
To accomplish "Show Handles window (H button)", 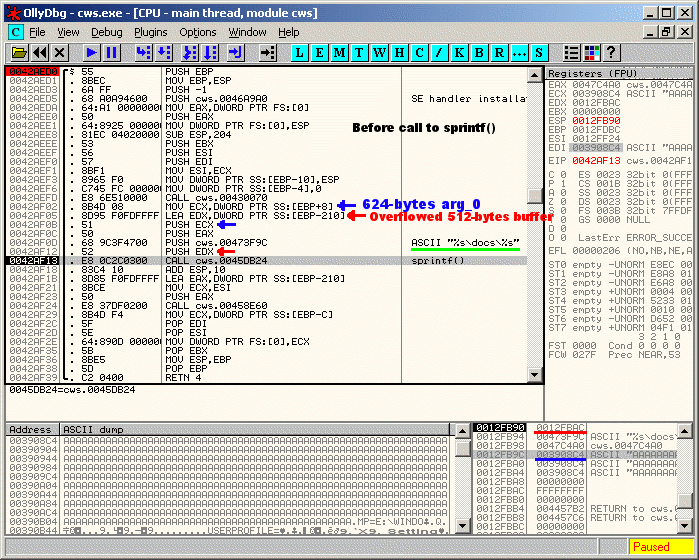I will 399,53.
